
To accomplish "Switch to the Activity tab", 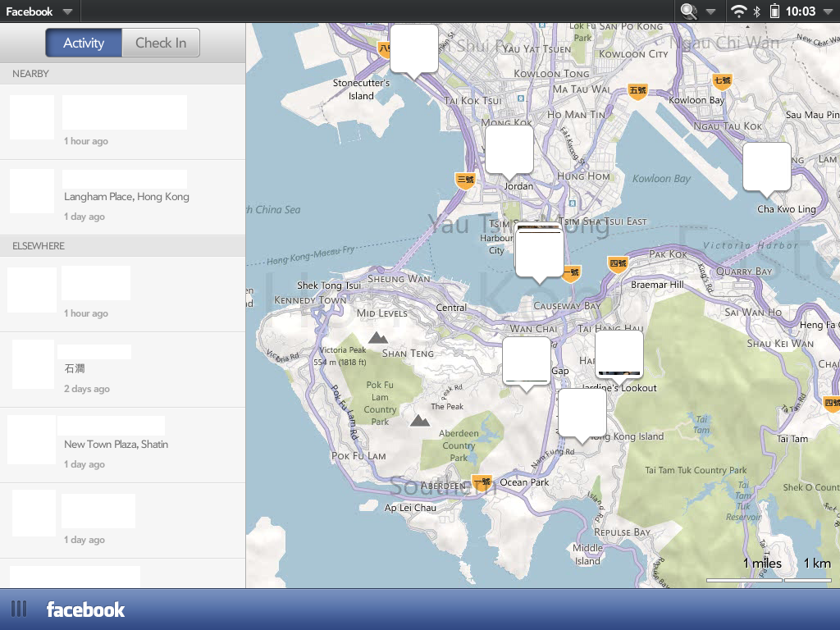I will pos(84,43).
